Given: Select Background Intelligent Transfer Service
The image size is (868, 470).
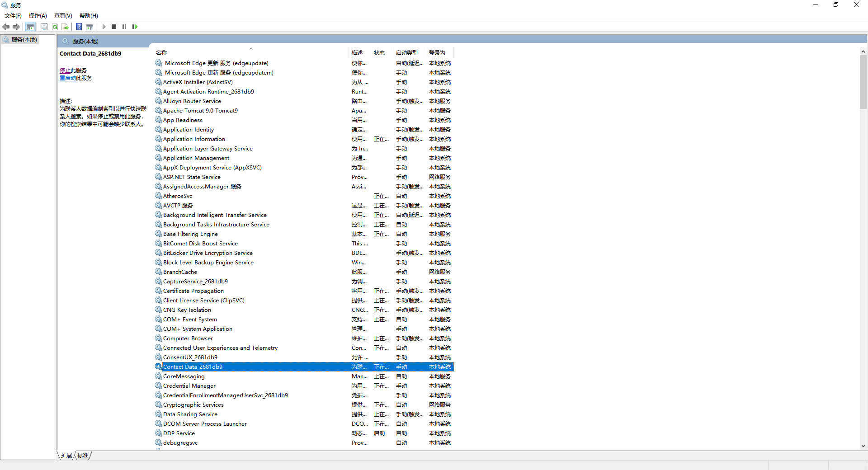Looking at the screenshot, I should click(304, 215).
